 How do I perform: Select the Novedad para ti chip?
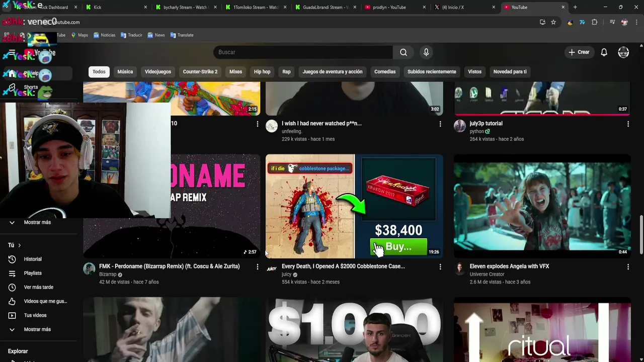click(510, 71)
